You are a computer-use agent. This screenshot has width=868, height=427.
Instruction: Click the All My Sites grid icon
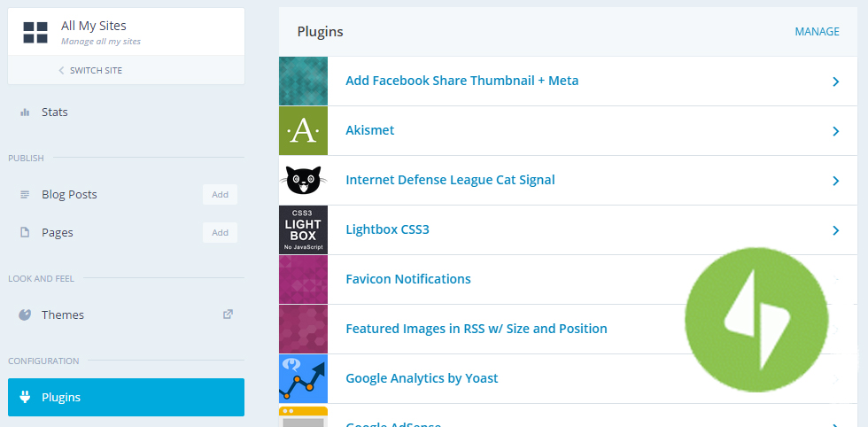(x=35, y=32)
